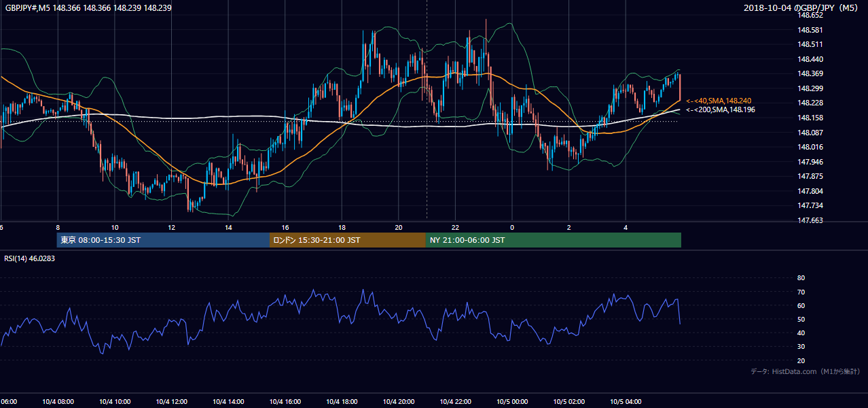Click price axis value 147.663
The image size is (868, 408).
pyautogui.click(x=810, y=220)
